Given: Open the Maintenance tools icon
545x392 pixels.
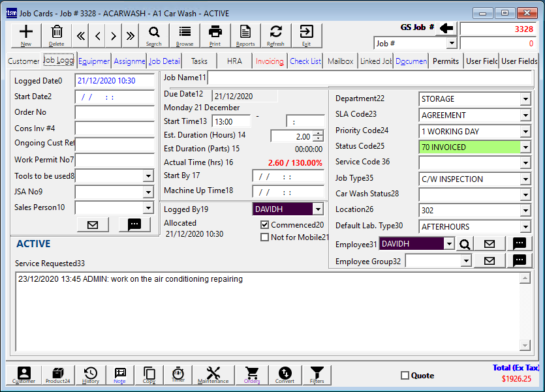Looking at the screenshot, I should click(213, 374).
